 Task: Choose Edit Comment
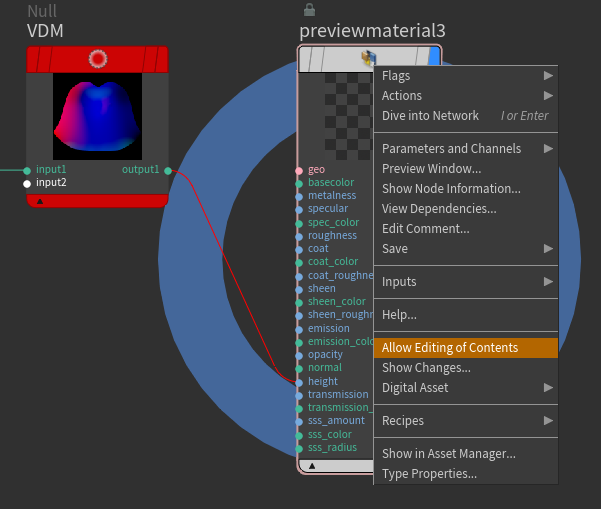[x=466, y=228]
